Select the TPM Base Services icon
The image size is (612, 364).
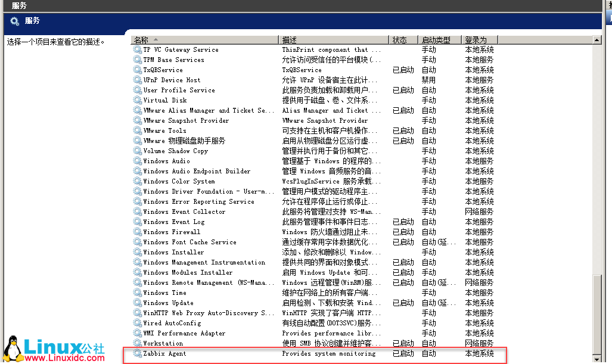coord(137,60)
